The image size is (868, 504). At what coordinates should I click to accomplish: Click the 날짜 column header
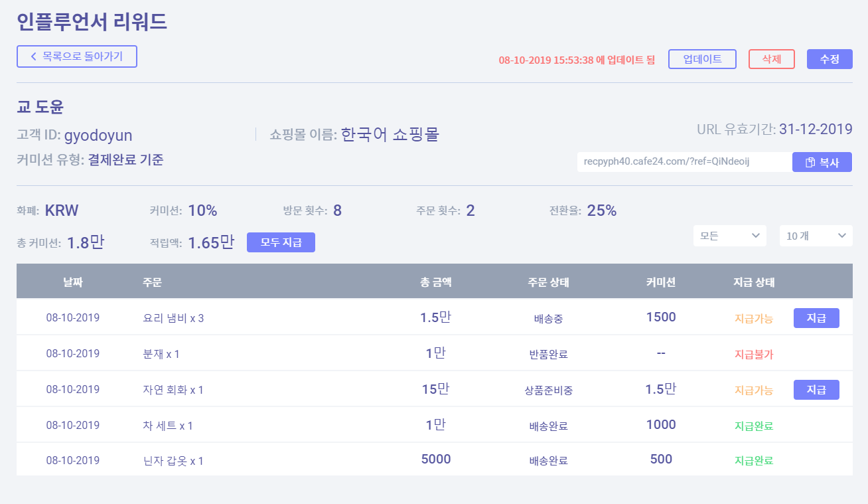(73, 282)
